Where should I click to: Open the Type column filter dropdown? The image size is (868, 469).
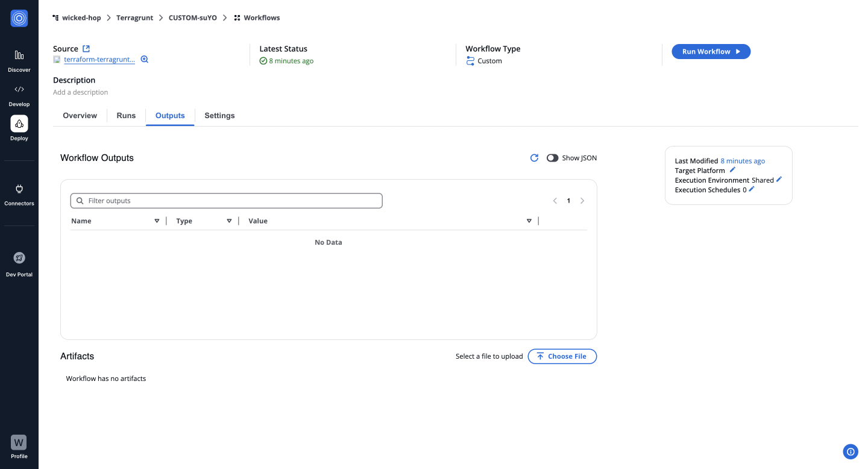pos(229,221)
